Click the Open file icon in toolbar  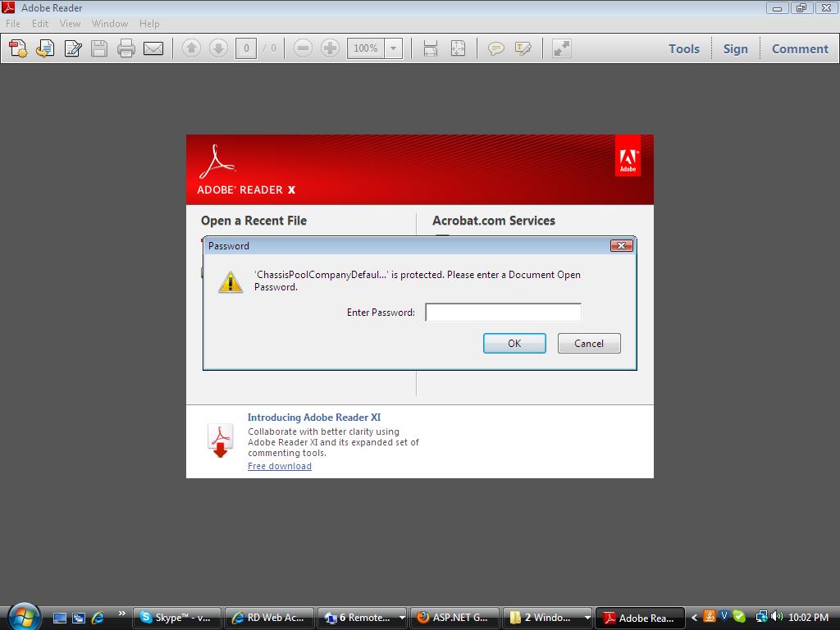pos(45,48)
